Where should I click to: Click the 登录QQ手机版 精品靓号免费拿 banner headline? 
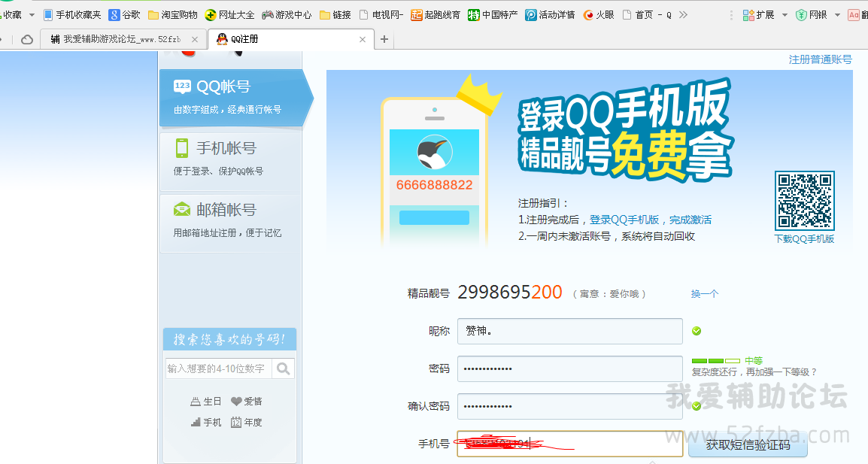tap(626, 131)
